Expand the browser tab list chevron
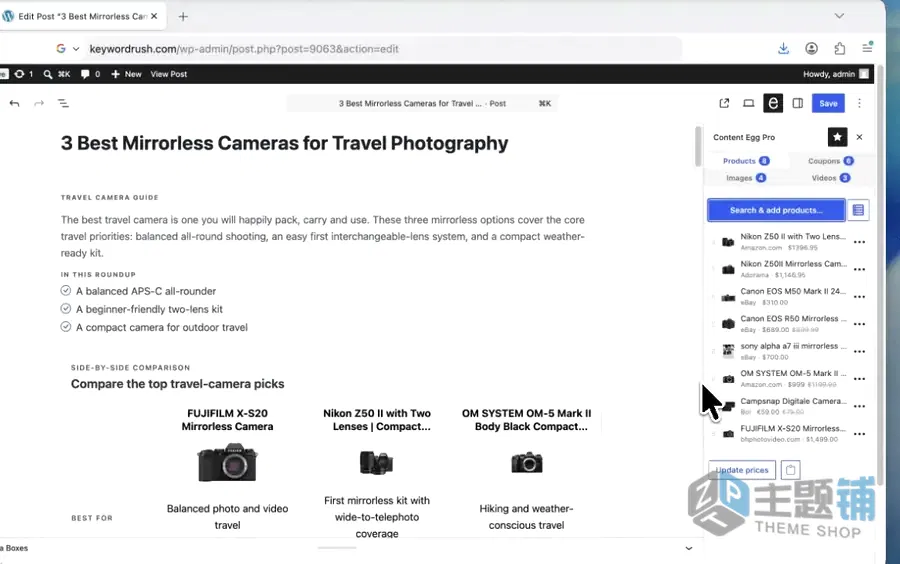The image size is (900, 564). coord(839,15)
